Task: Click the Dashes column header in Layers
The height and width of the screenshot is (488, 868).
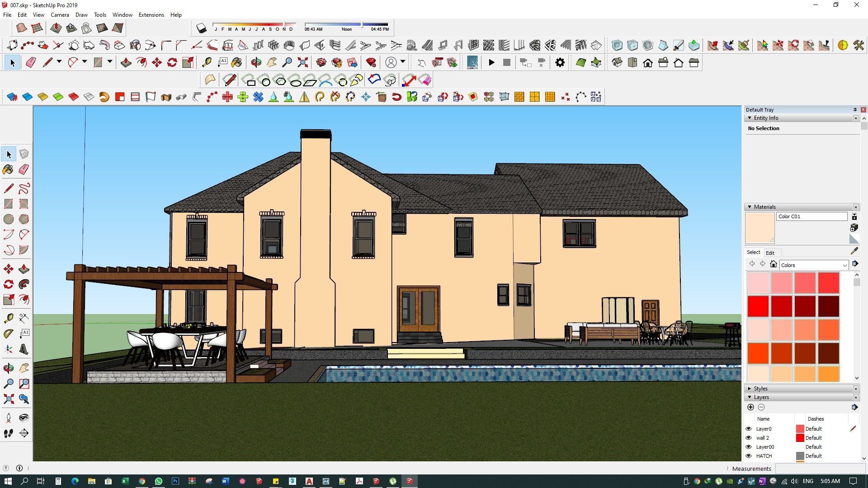Action: [816, 419]
